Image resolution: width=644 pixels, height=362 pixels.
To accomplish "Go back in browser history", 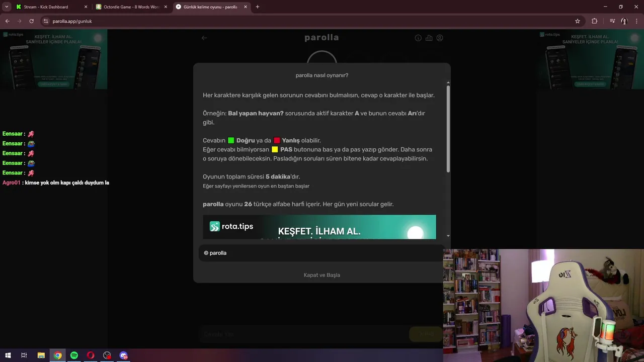I will 8,21.
